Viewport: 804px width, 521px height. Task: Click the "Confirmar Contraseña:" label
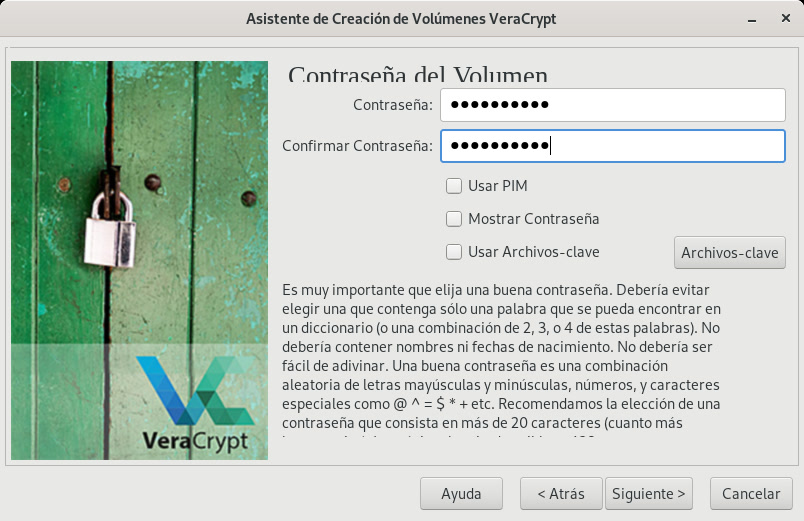pyautogui.click(x=357, y=146)
